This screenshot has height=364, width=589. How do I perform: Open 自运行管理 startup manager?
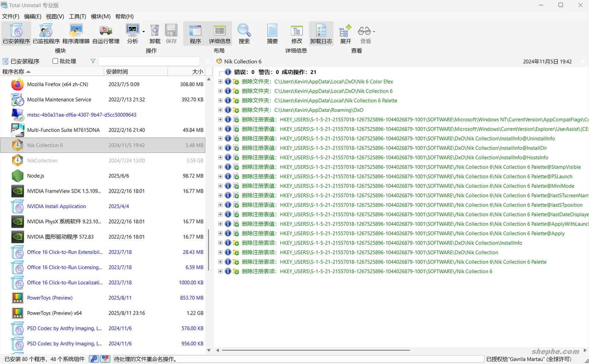tap(106, 34)
